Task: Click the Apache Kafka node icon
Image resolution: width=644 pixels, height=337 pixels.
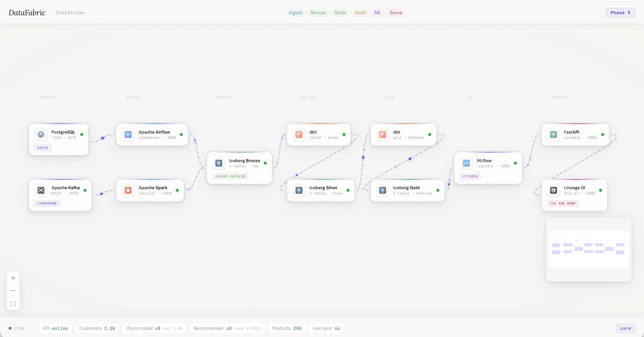Action: click(x=41, y=190)
